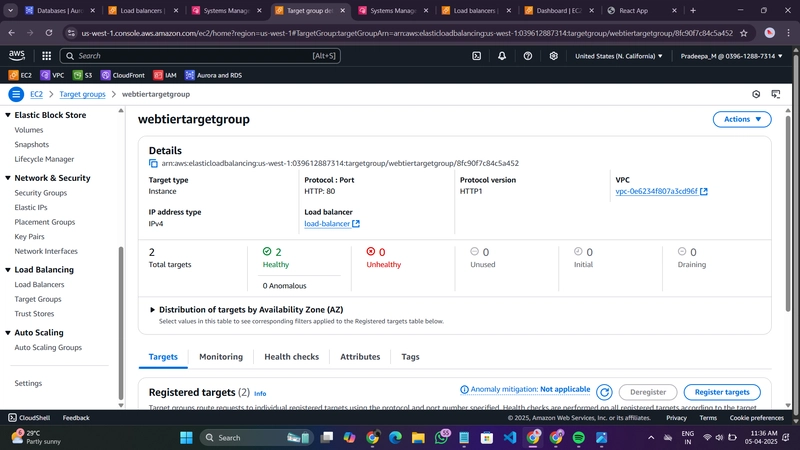Open Load Balancers in sidebar
Image resolution: width=800 pixels, height=450 pixels.
(39, 285)
